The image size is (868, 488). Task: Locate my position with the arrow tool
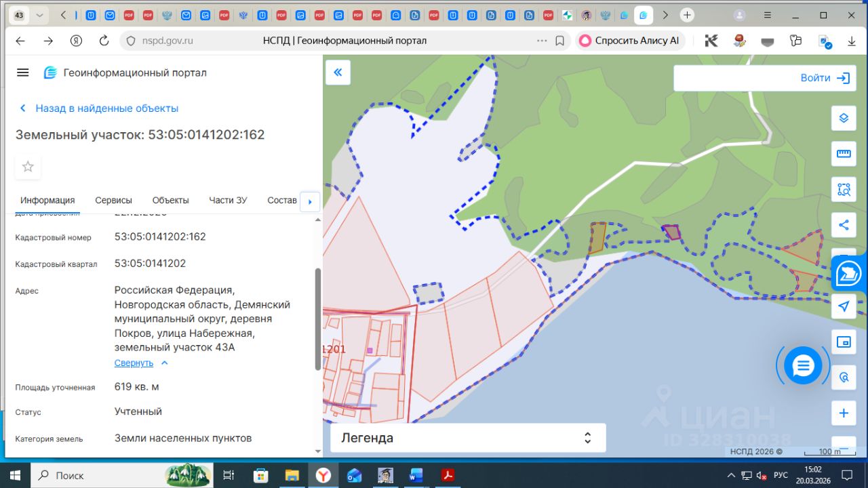(844, 306)
